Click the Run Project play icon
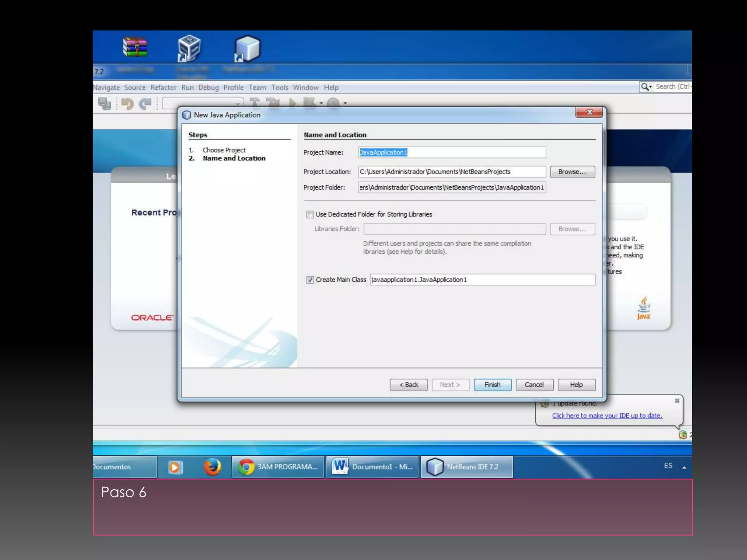 (292, 102)
